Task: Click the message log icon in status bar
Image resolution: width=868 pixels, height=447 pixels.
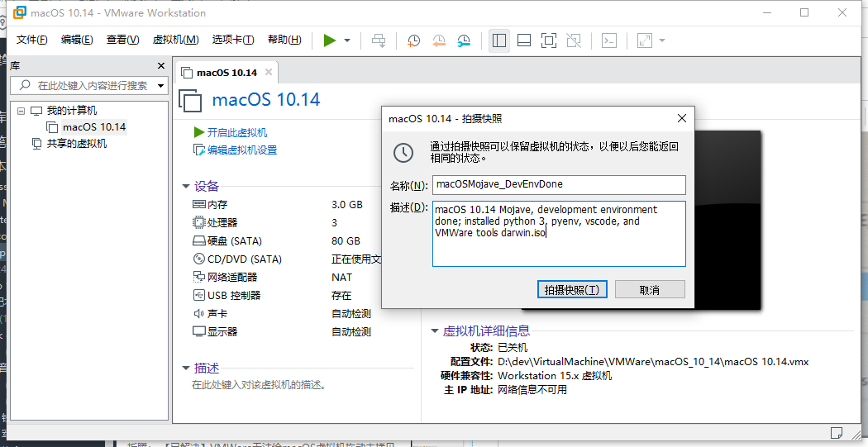Action: tap(837, 432)
